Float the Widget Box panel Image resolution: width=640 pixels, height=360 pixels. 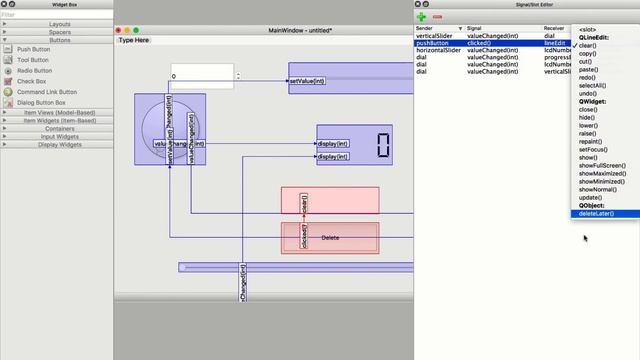point(12,4)
